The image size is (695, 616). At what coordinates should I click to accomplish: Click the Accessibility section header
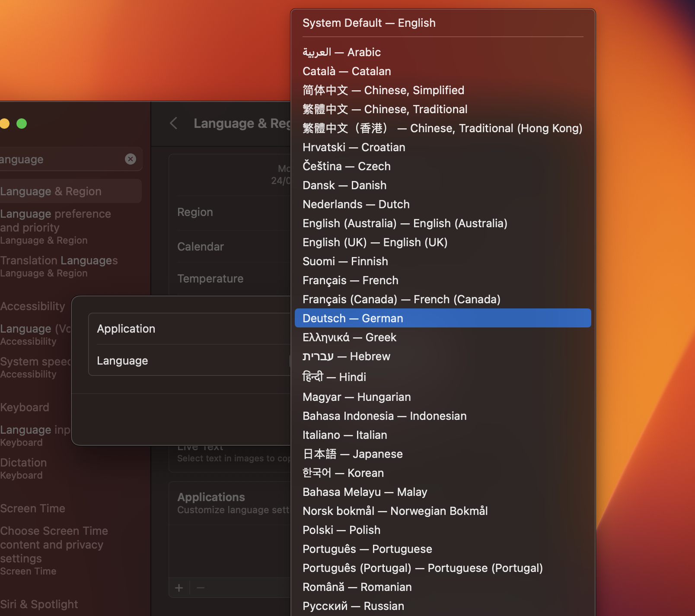click(32, 306)
